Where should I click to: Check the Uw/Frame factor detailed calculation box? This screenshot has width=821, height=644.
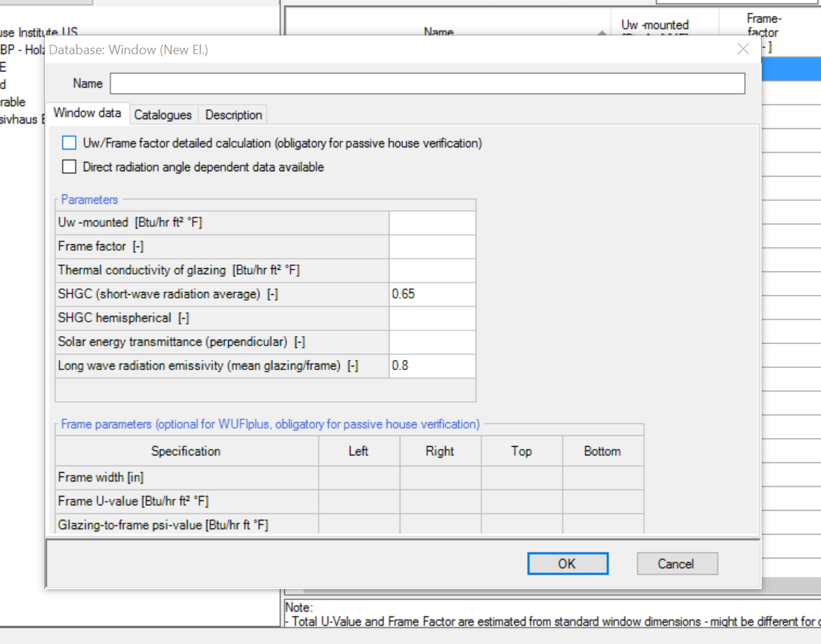coord(69,142)
